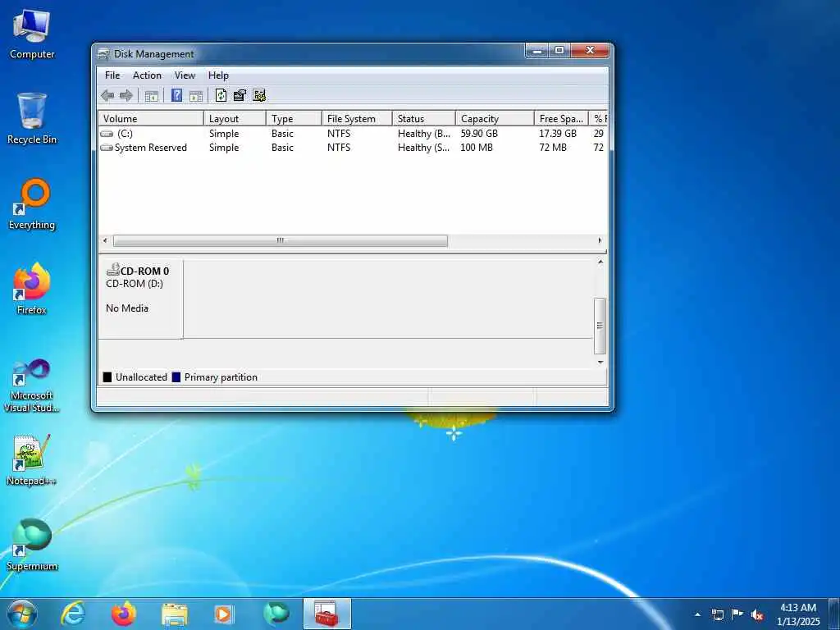
Task: Sort by the Status column header
Action: (424, 118)
